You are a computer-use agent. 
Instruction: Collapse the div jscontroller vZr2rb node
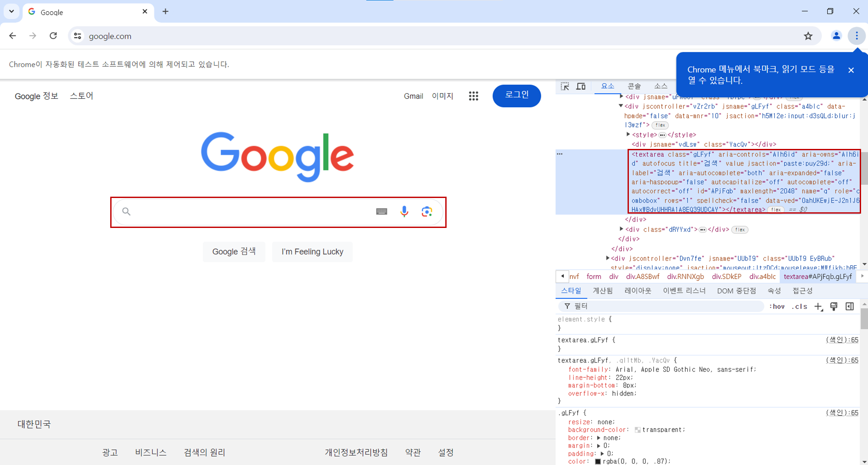tap(621, 106)
